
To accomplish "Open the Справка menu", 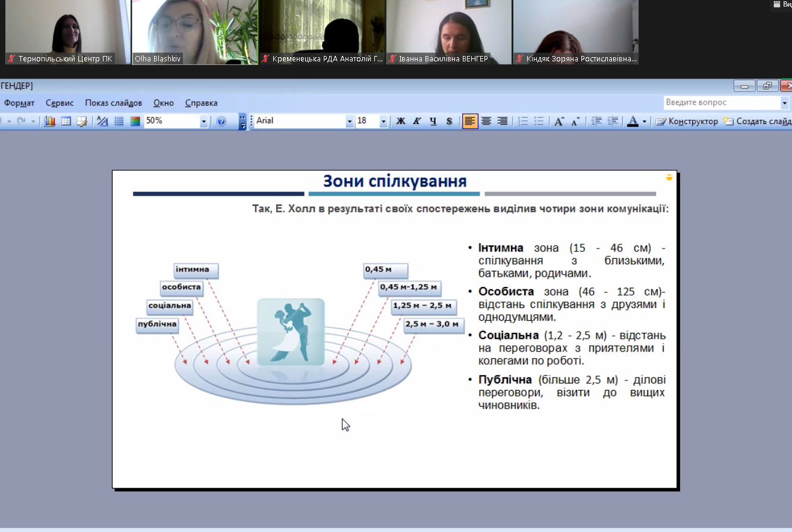I will 202,103.
